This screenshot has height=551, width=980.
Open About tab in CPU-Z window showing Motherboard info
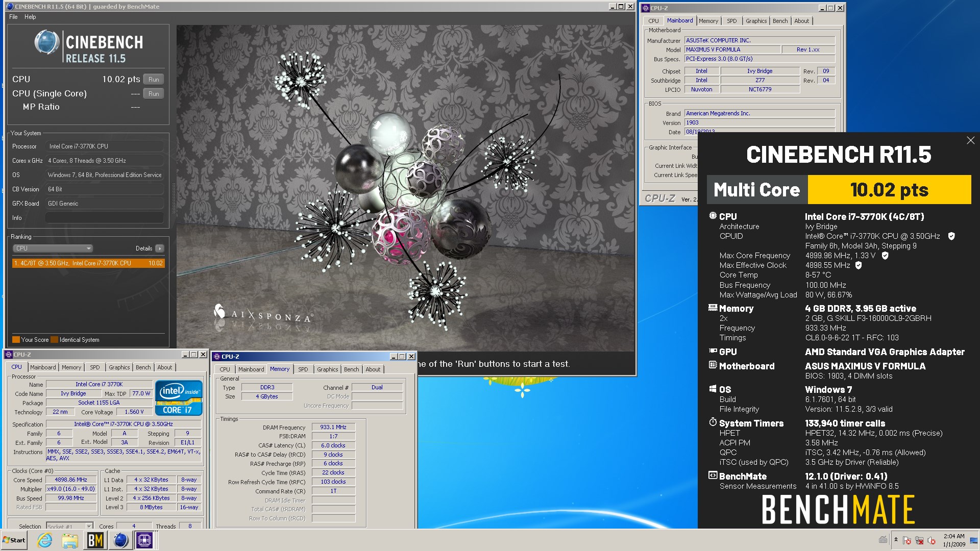coord(801,21)
